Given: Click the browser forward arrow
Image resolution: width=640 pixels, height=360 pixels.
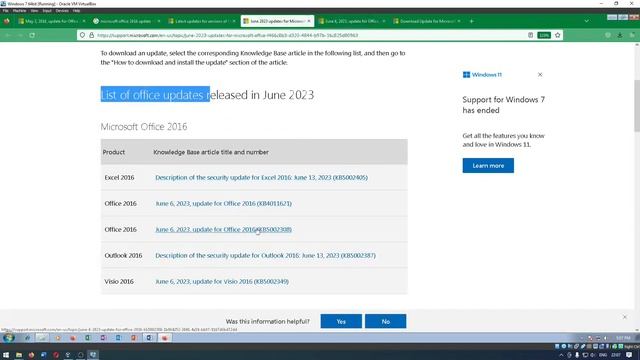Looking at the screenshot, I should (20, 35).
